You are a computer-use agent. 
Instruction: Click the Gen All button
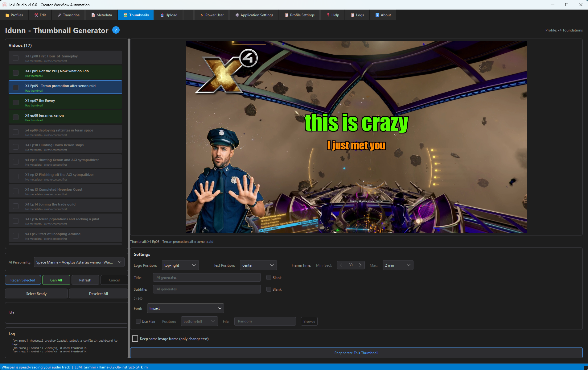click(56, 280)
